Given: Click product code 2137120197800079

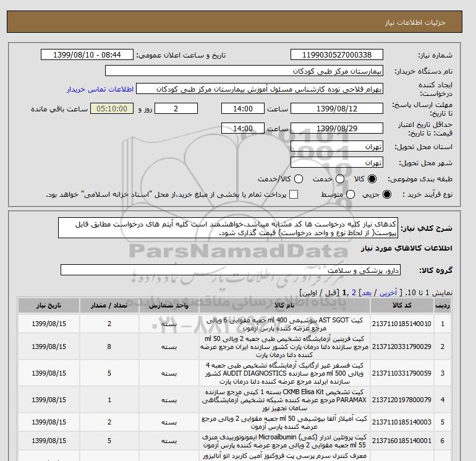Looking at the screenshot, I should (x=402, y=400).
